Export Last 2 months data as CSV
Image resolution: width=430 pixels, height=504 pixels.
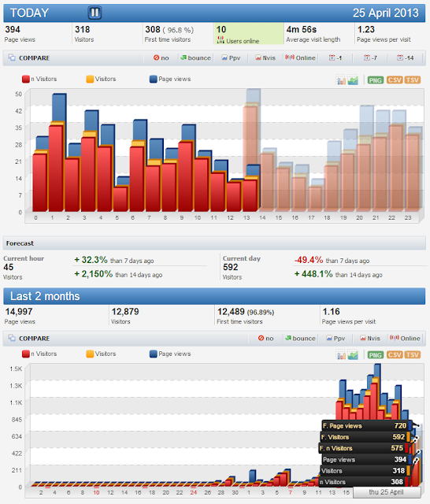[x=395, y=355]
